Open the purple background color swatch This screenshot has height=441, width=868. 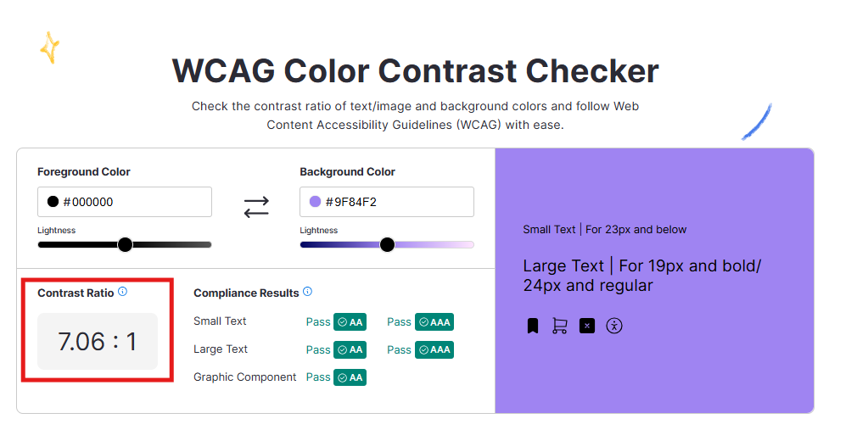315,202
